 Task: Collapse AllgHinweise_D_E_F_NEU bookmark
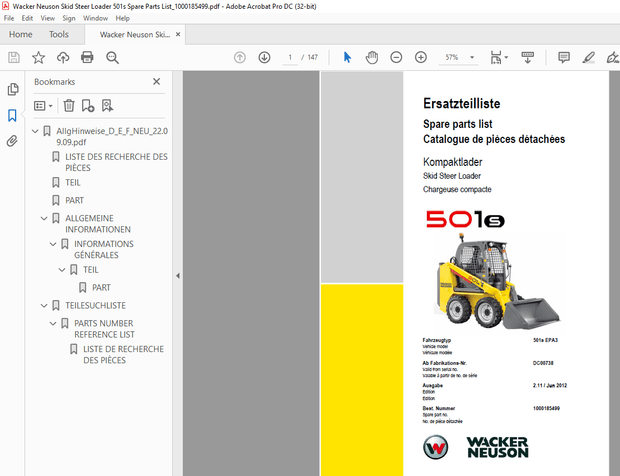click(x=35, y=131)
